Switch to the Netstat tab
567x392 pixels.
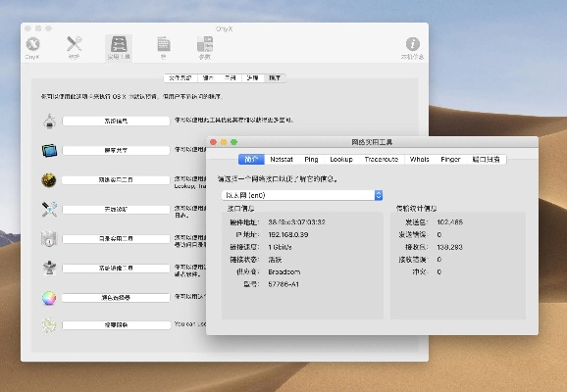(282, 160)
